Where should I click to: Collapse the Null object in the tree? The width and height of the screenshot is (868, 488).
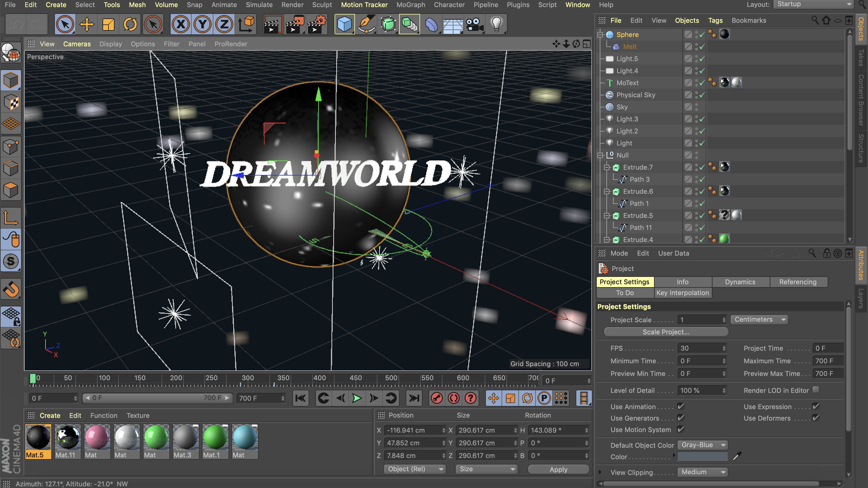600,155
